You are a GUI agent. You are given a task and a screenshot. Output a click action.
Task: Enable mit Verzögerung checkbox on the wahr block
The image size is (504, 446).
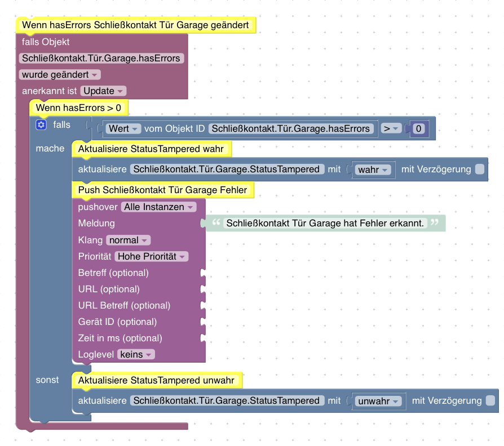pyautogui.click(x=479, y=170)
